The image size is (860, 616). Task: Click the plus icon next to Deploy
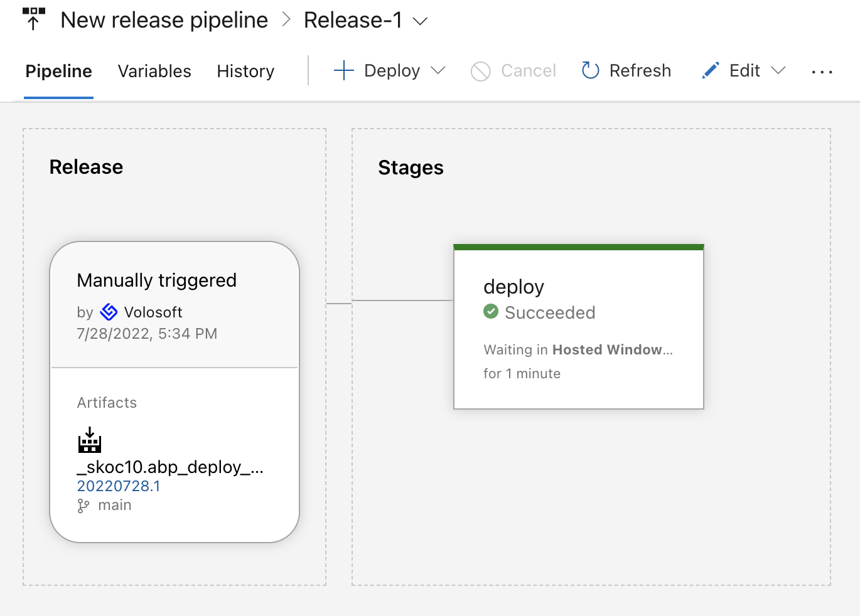pos(343,70)
